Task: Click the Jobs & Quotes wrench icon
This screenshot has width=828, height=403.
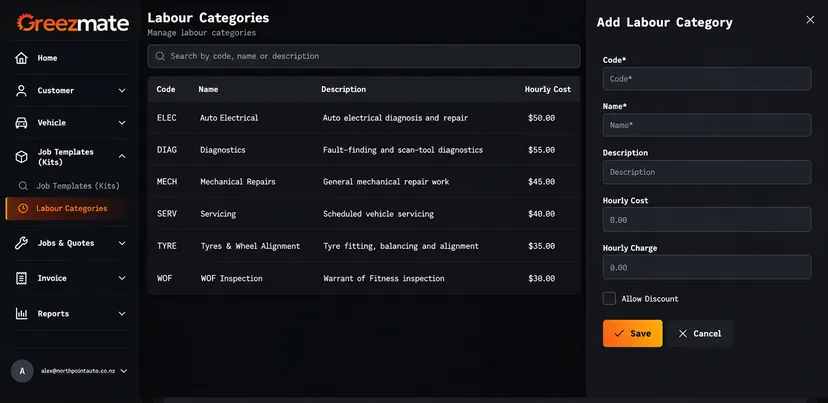Action: 21,243
